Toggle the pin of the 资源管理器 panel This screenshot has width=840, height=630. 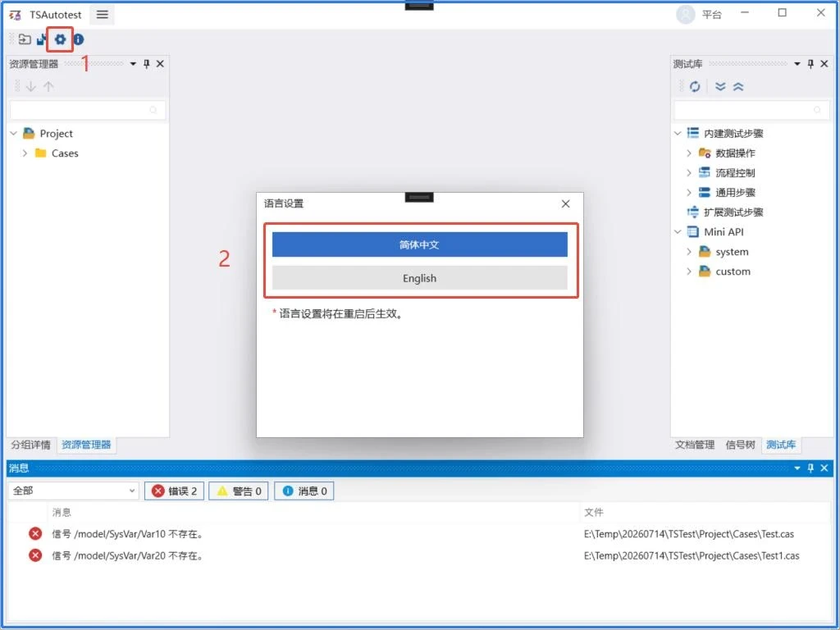click(146, 64)
